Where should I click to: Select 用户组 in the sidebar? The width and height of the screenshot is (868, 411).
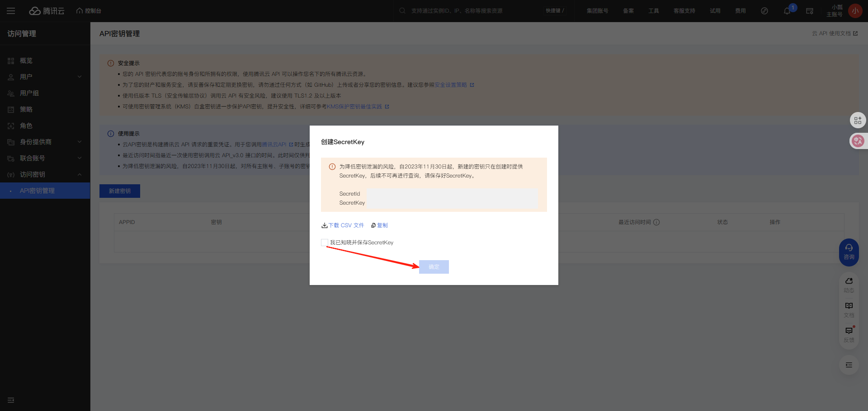29,93
